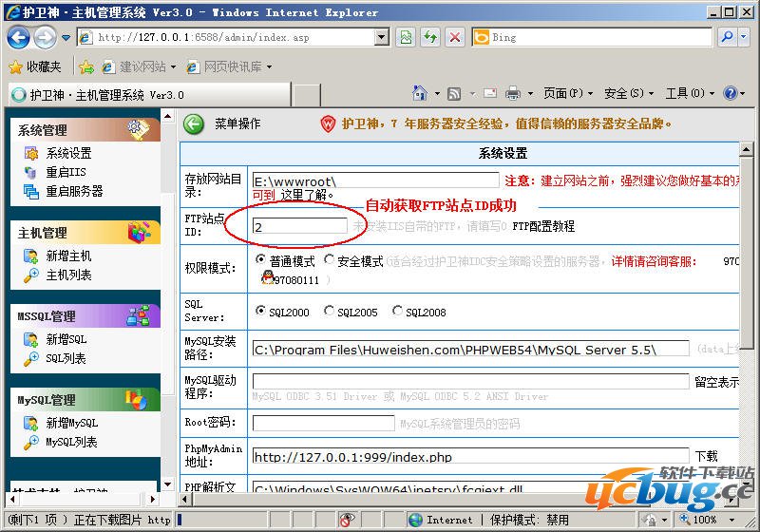The image size is (760, 532).
Task: Open the 网页快讯库 dropdown
Action: (x=229, y=66)
